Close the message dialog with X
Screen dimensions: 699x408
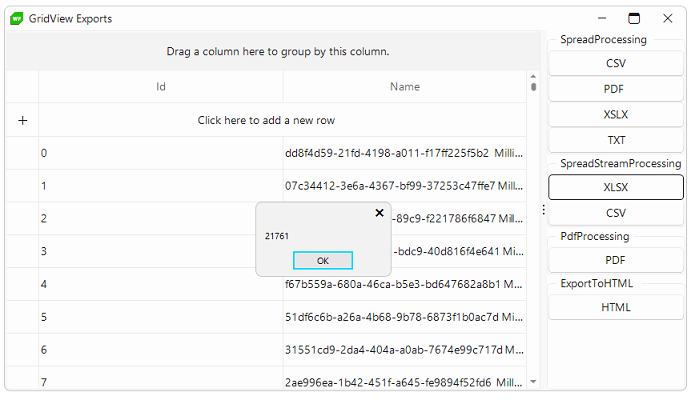click(x=379, y=213)
